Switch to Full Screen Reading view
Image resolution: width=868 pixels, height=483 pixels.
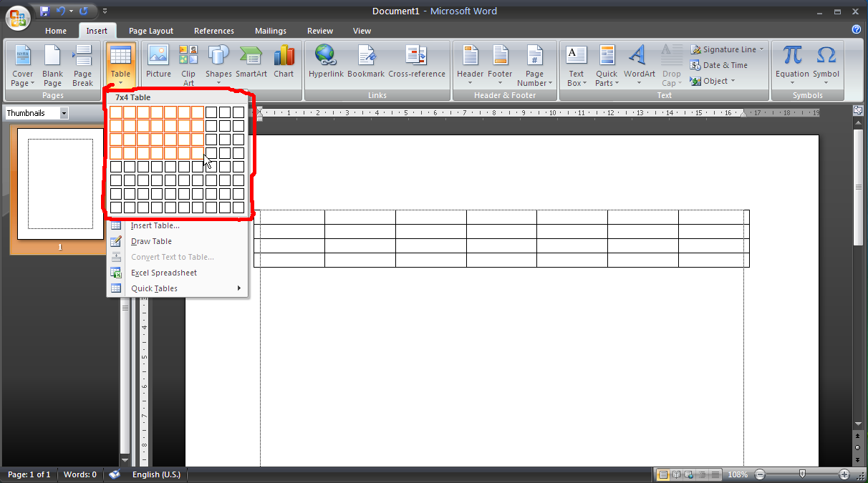coord(676,474)
